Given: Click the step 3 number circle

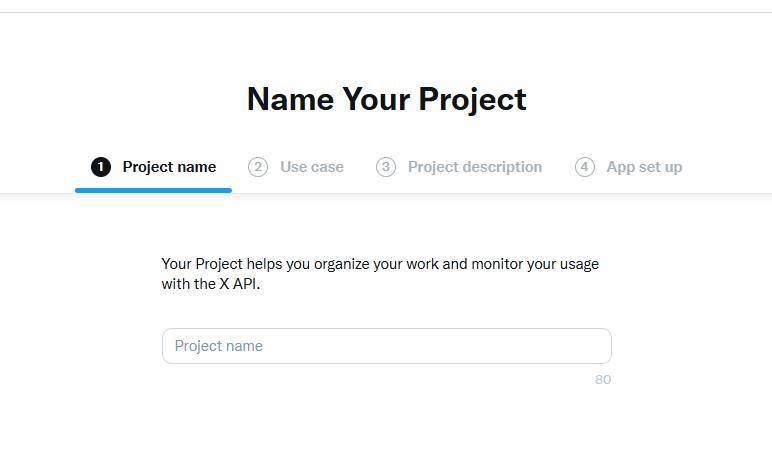Looking at the screenshot, I should (386, 167).
